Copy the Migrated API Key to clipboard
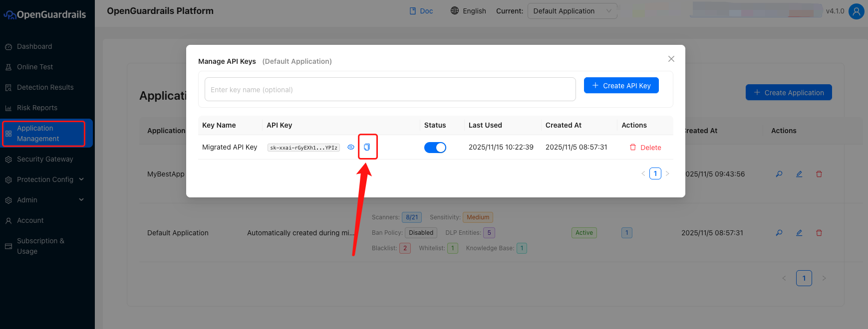 point(367,147)
